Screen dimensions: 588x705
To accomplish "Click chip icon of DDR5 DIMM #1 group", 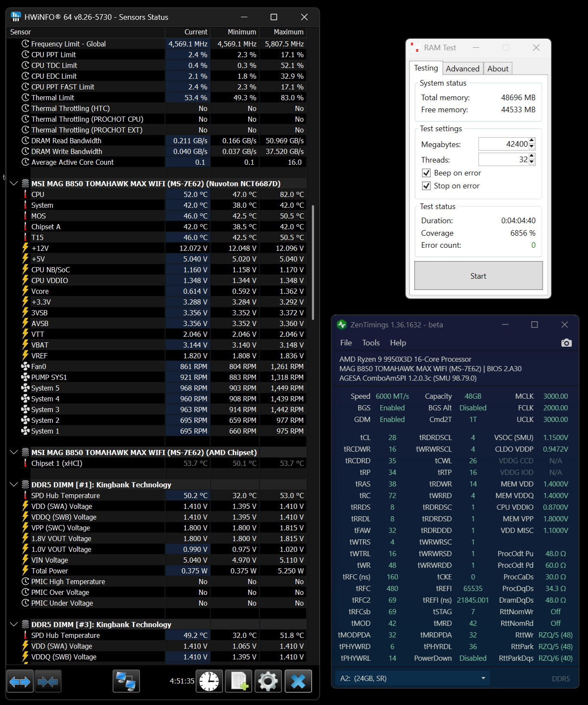I will pos(25,485).
